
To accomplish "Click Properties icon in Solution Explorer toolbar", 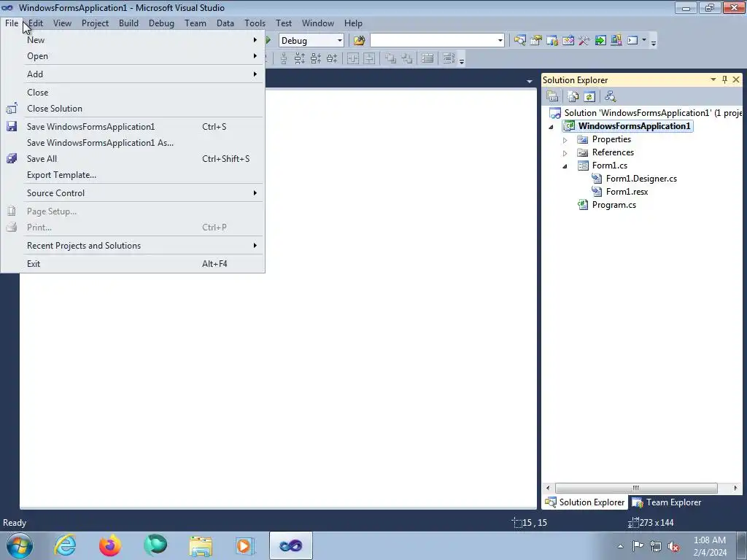I will coord(552,97).
